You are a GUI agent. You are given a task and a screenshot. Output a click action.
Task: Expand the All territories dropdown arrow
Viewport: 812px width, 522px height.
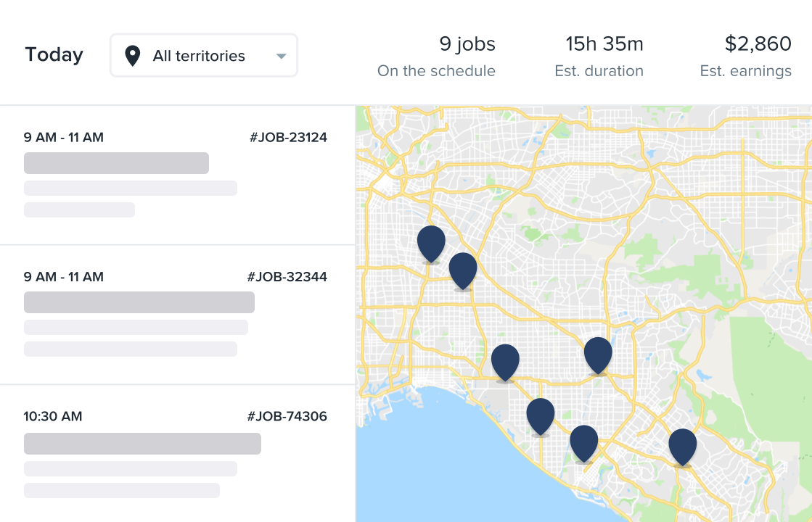(x=282, y=57)
